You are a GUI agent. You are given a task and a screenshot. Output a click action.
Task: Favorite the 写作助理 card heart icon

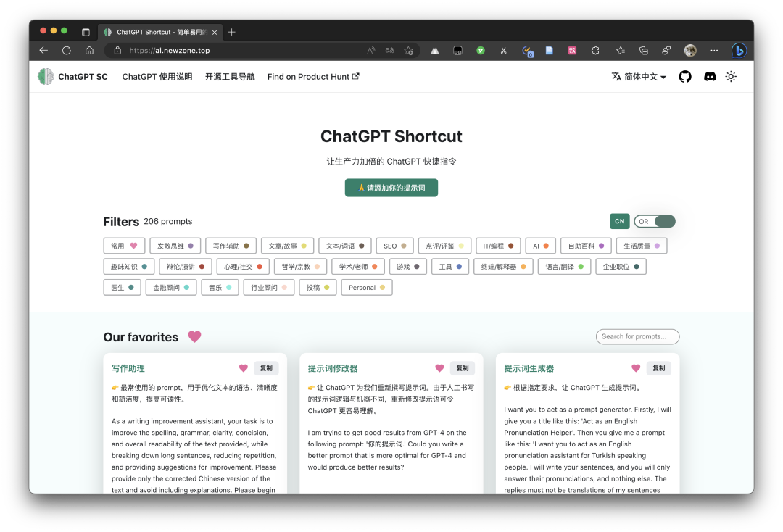243,368
